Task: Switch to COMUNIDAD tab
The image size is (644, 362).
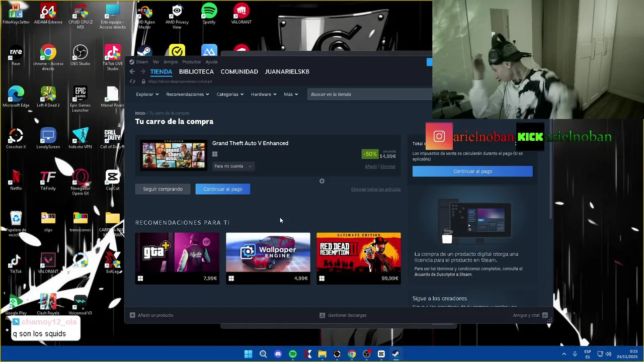Action: click(239, 71)
